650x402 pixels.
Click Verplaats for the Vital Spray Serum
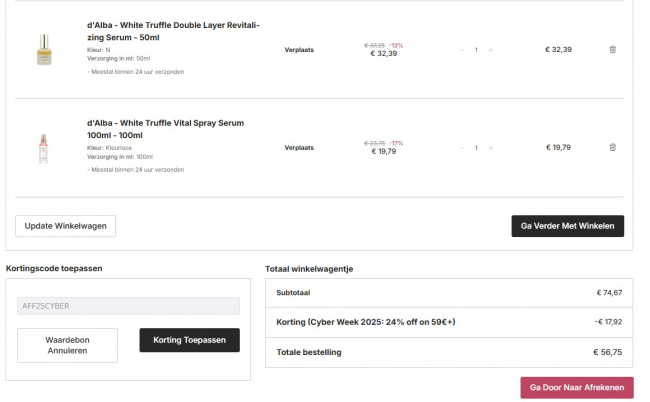click(x=299, y=147)
